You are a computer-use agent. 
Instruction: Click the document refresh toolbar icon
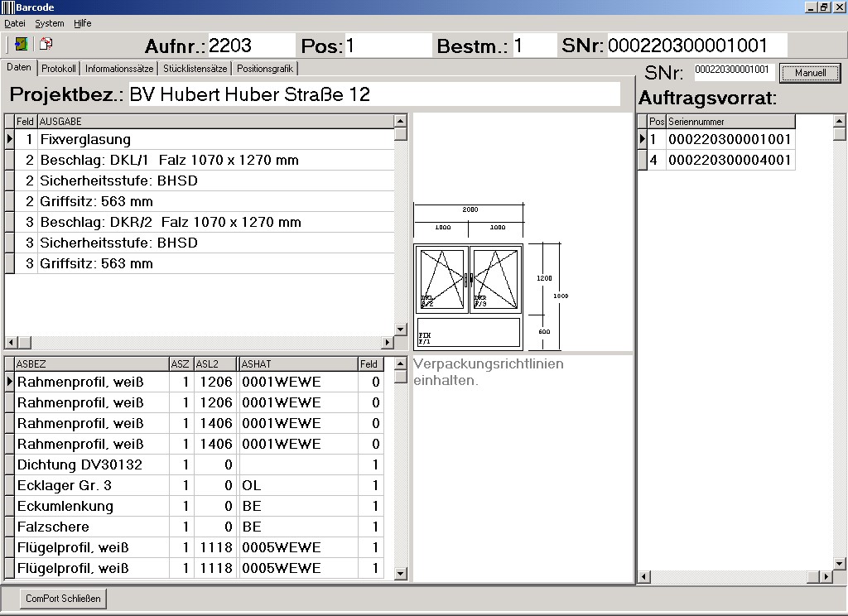pos(46,44)
